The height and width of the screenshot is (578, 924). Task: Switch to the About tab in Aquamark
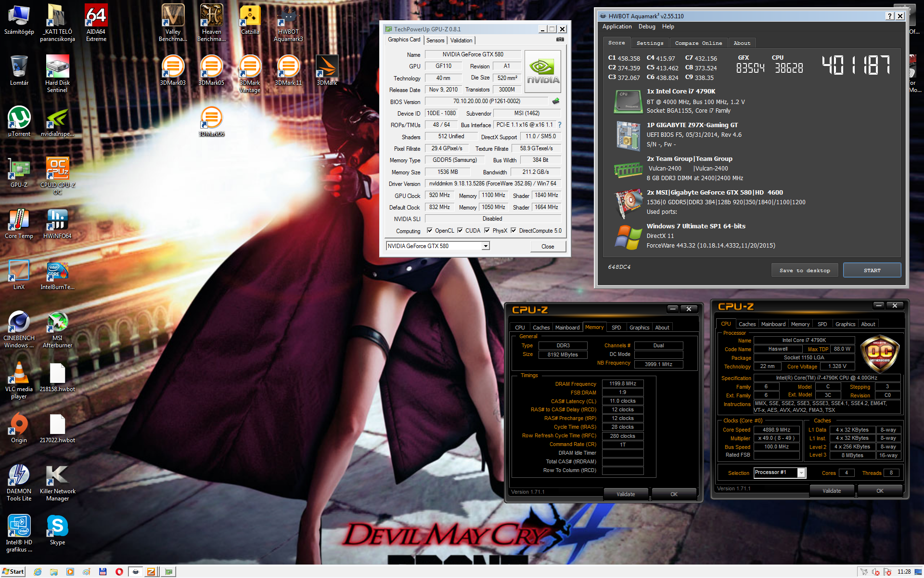point(742,43)
